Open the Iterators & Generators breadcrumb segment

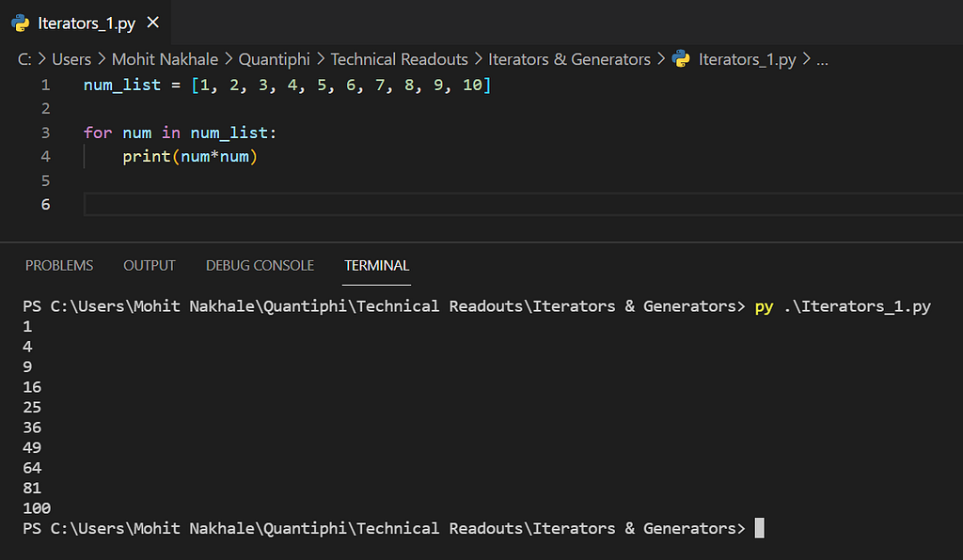(x=569, y=59)
